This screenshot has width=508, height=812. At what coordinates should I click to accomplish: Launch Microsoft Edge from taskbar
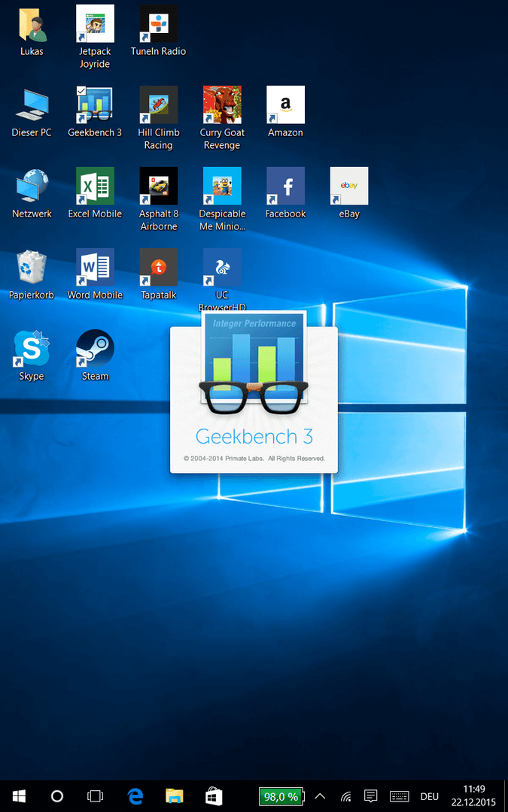click(135, 796)
